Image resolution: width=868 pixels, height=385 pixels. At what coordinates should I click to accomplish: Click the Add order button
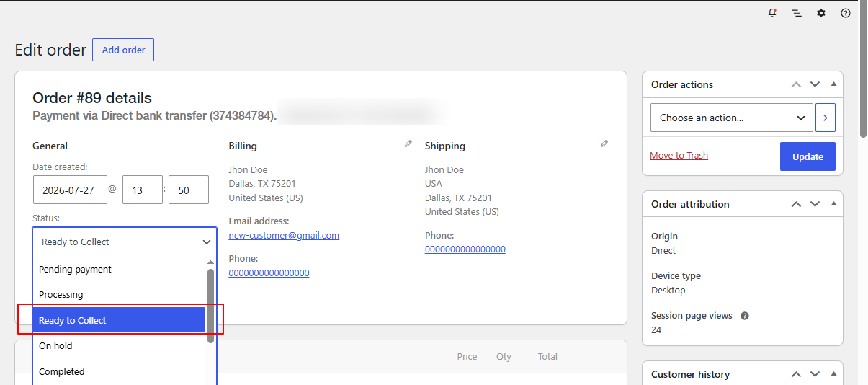point(123,50)
